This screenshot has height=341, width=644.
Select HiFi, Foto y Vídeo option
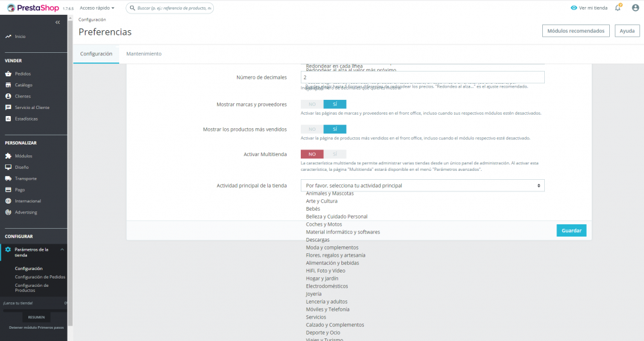[x=326, y=271]
